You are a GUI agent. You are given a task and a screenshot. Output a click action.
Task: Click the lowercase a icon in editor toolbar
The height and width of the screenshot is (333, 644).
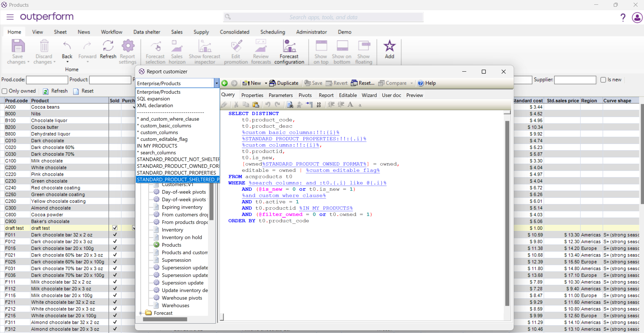click(x=360, y=105)
